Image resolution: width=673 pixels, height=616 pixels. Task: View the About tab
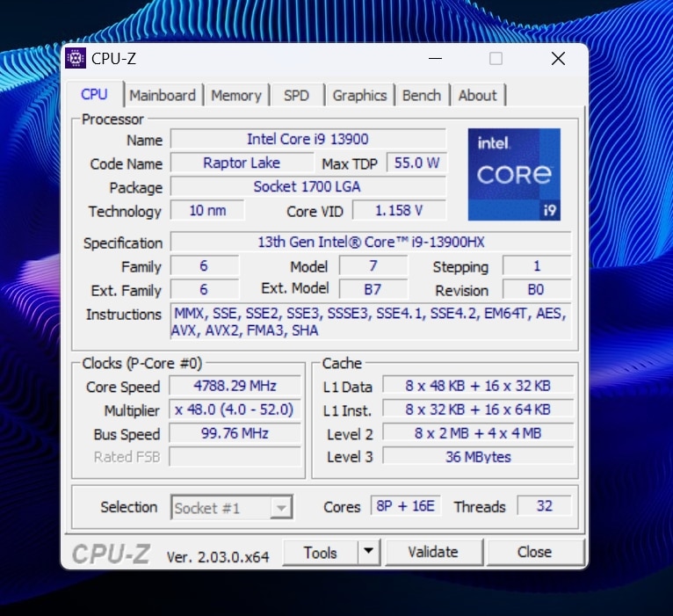[477, 96]
